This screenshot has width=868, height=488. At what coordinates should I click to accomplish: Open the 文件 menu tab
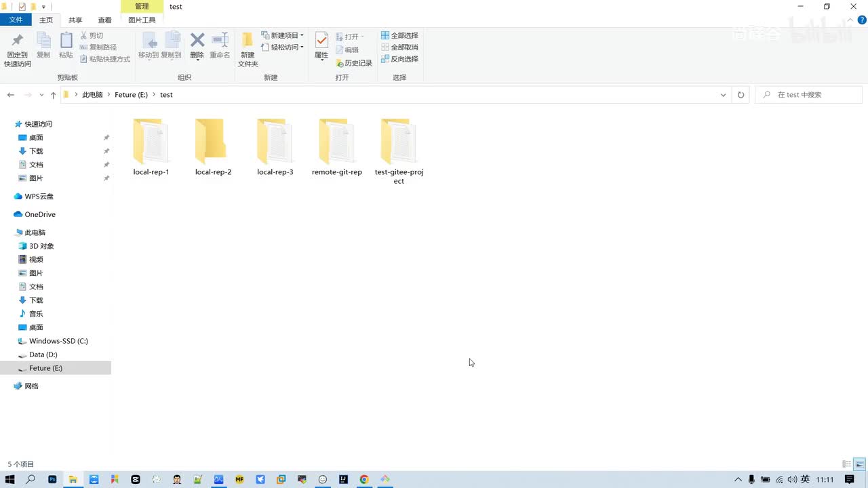pos(16,20)
